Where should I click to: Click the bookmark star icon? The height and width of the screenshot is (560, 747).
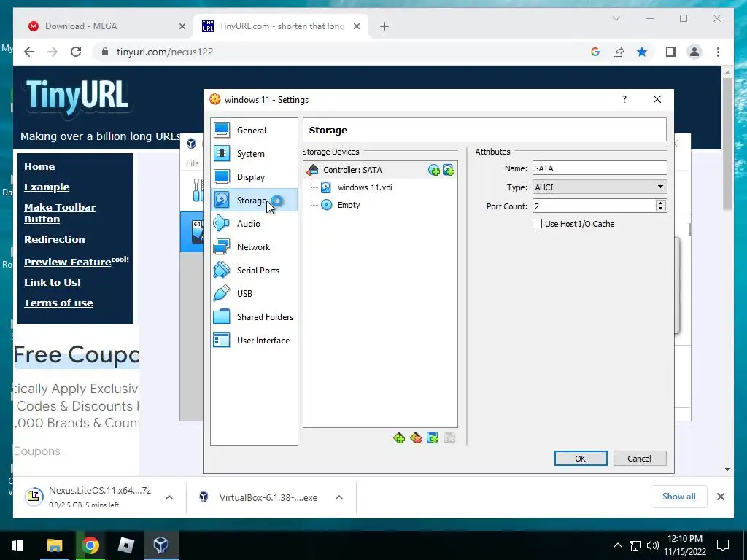click(x=642, y=52)
